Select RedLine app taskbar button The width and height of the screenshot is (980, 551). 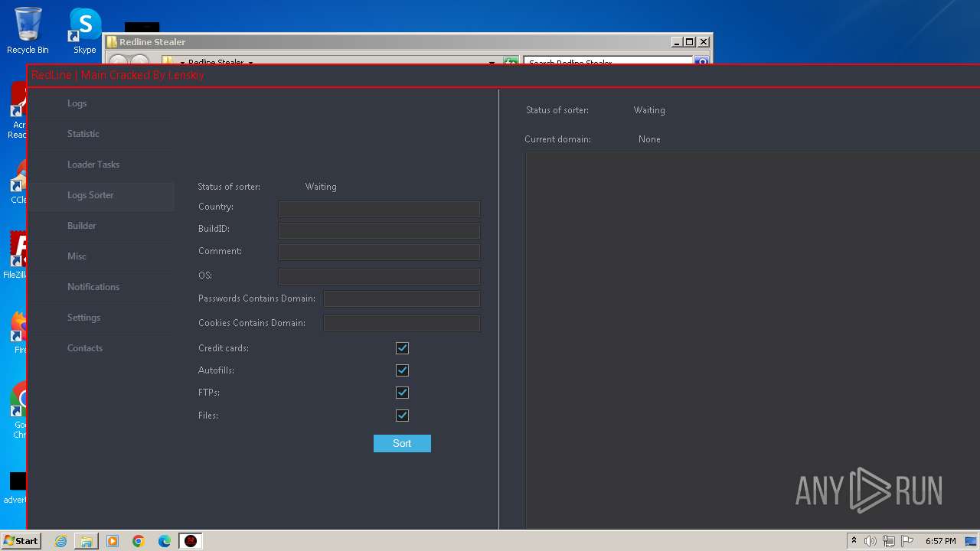point(191,541)
